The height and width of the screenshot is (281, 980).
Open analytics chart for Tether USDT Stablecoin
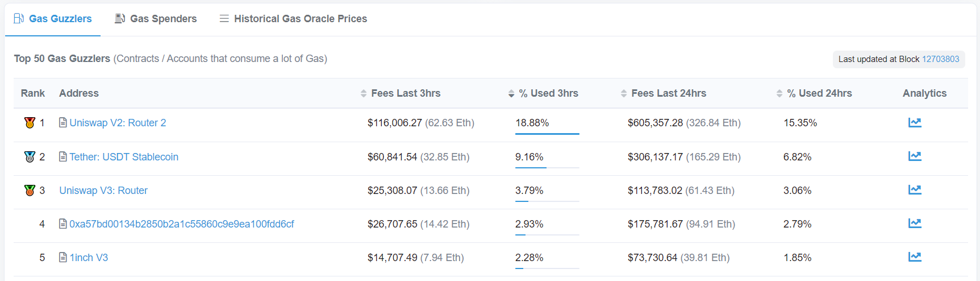(x=915, y=156)
